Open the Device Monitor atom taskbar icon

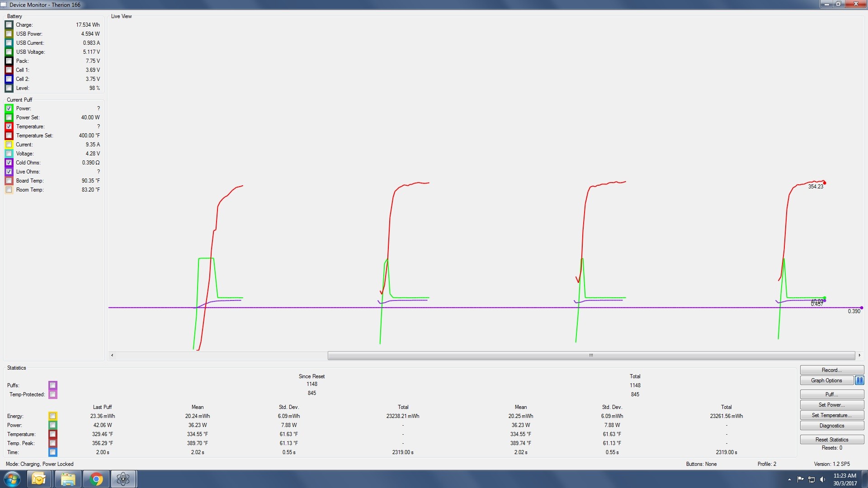[x=123, y=479]
